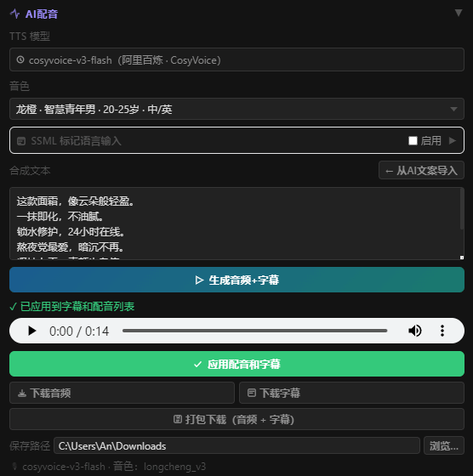Screen dimensions: 473x476
Task: Click 应用配音和字幕 button
Action: coord(236,364)
